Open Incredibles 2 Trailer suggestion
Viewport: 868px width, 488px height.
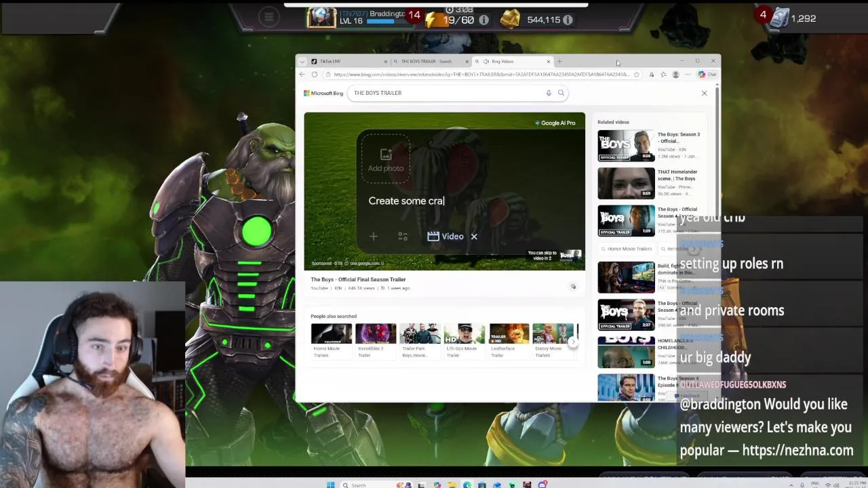376,341
